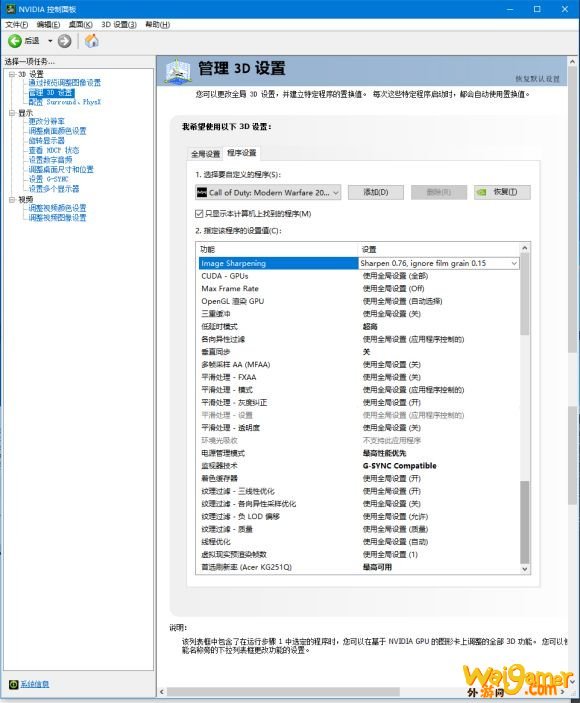Image resolution: width=580 pixels, height=703 pixels.
Task: Select 设置数字音频 in tree
Action: pos(50,160)
